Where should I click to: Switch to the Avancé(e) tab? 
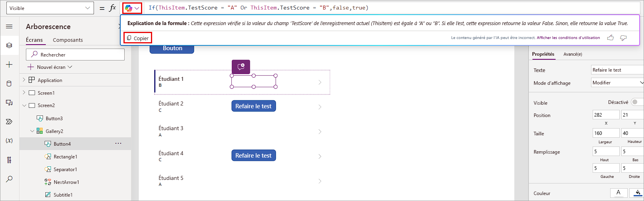coord(573,54)
